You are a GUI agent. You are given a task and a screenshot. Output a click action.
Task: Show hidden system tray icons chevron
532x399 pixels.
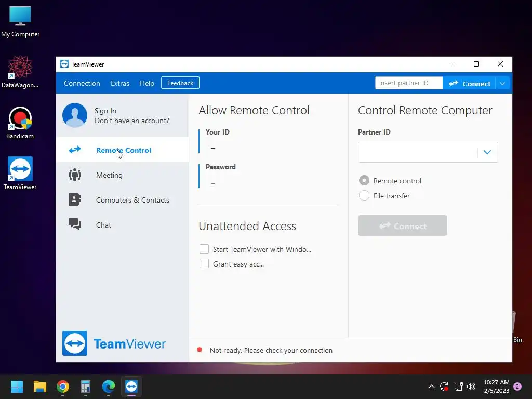[432, 387]
